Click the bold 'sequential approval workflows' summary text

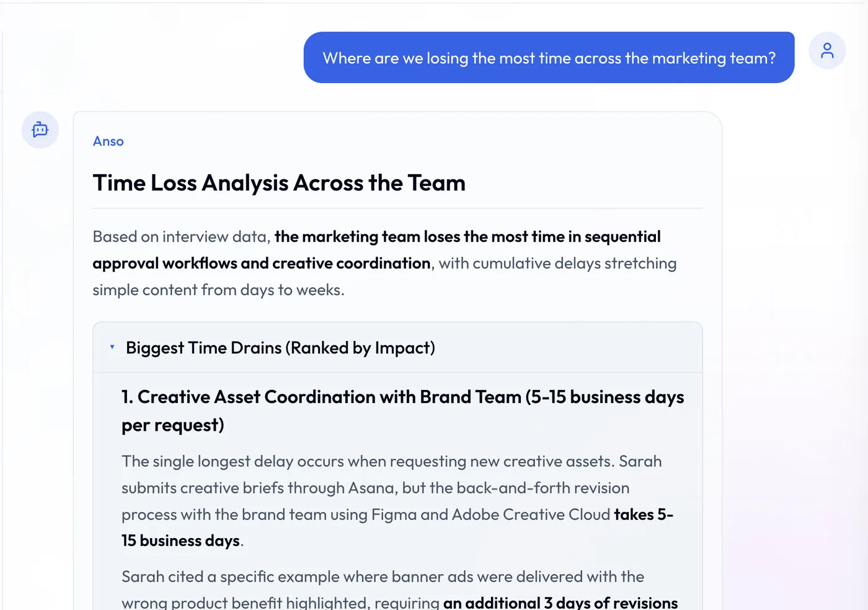(377, 250)
